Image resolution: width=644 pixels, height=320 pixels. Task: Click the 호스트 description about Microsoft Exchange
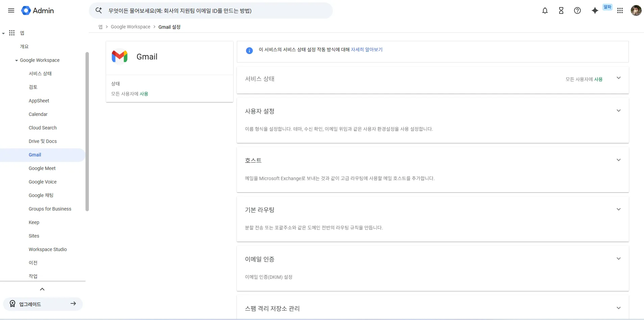click(340, 178)
